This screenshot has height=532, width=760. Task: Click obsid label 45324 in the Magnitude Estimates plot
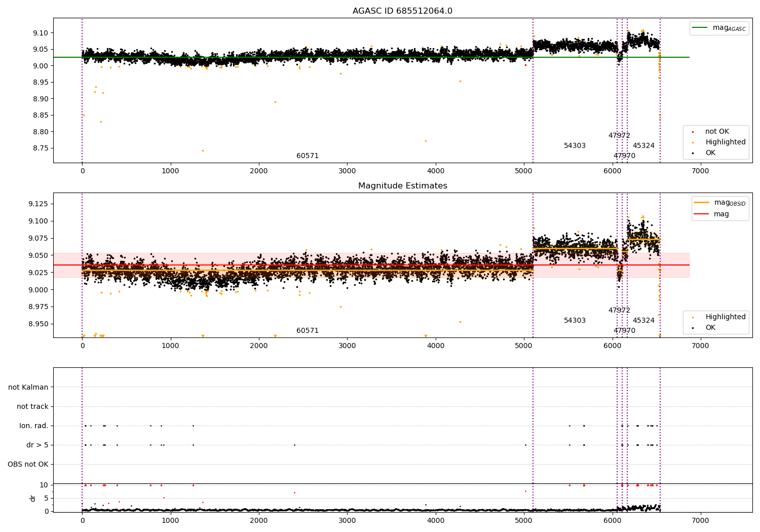coord(643,321)
